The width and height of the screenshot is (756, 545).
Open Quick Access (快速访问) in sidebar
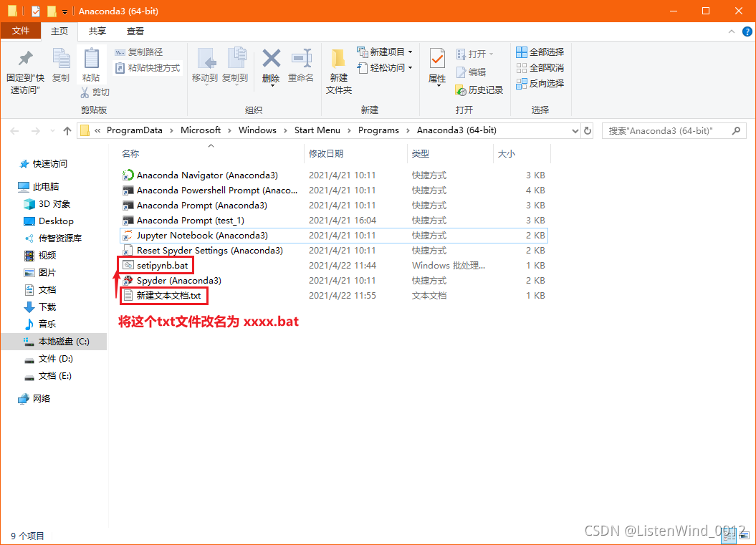[x=44, y=164]
